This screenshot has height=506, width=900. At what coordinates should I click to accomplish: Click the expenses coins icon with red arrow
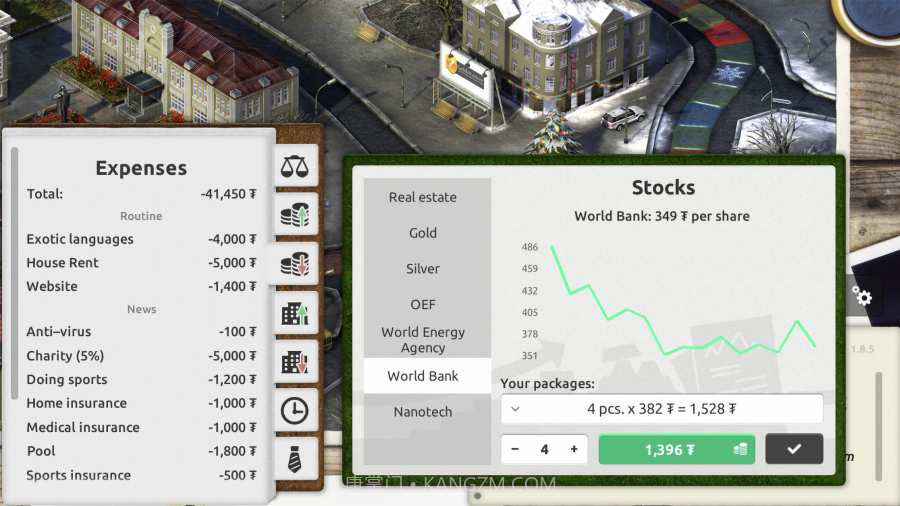coord(295,264)
